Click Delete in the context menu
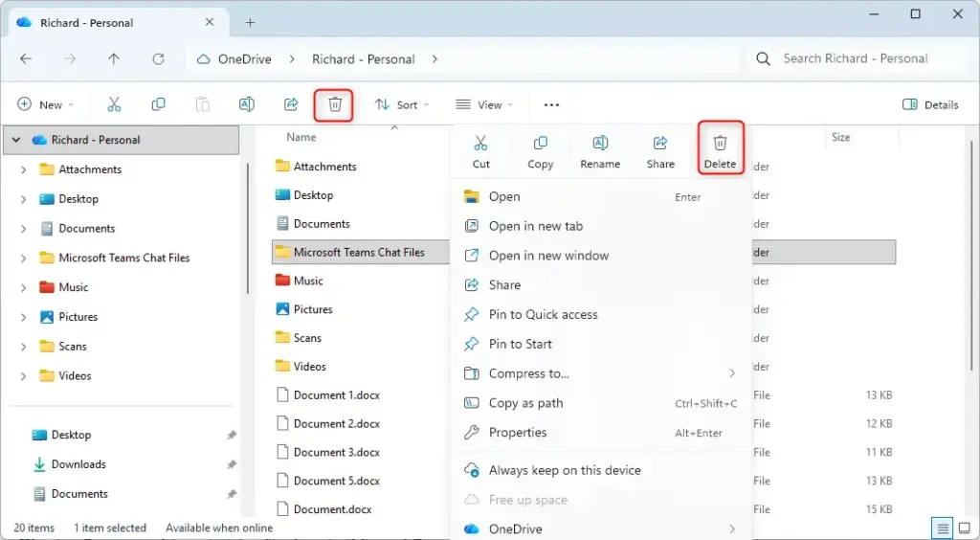This screenshot has height=540, width=980. [x=720, y=152]
